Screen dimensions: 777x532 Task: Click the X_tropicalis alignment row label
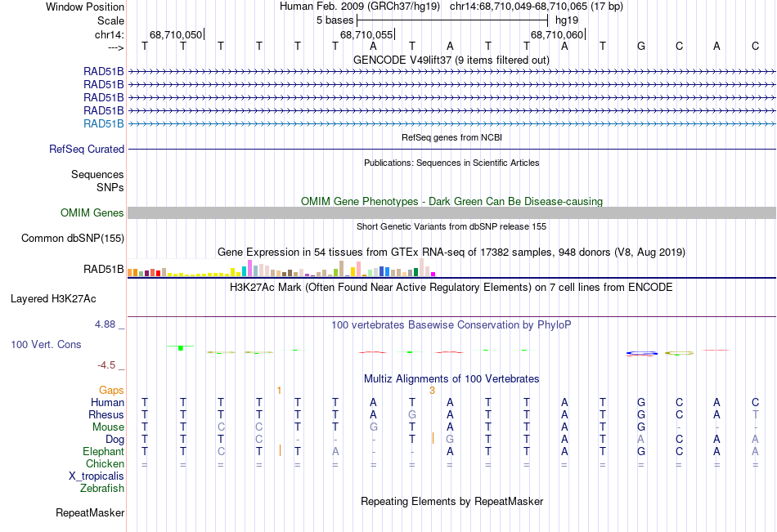point(97,476)
